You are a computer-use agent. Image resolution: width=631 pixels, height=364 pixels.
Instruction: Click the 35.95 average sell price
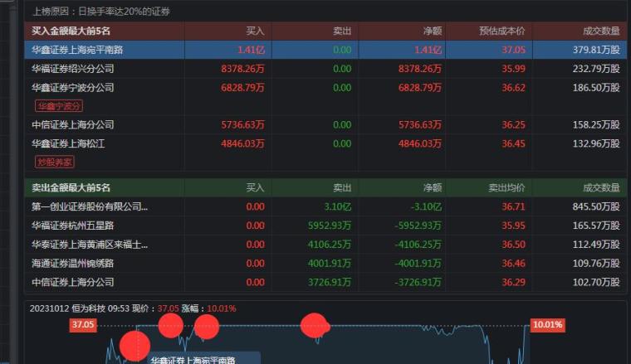[513, 226]
